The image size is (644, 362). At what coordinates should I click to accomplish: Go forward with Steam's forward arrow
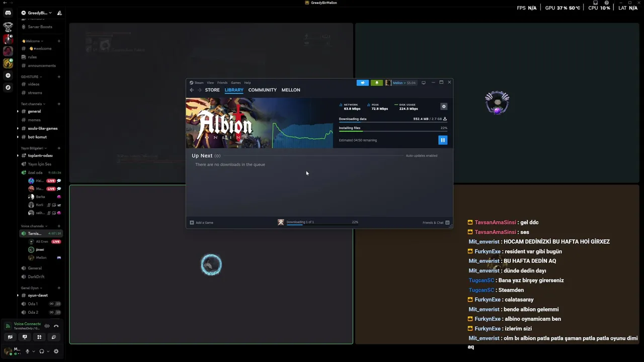[x=199, y=90]
